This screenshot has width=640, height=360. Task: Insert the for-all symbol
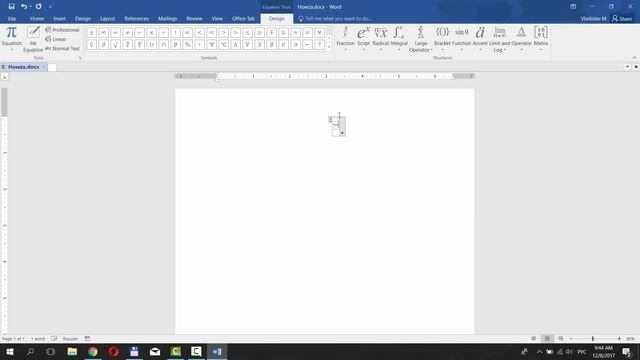pos(320,33)
